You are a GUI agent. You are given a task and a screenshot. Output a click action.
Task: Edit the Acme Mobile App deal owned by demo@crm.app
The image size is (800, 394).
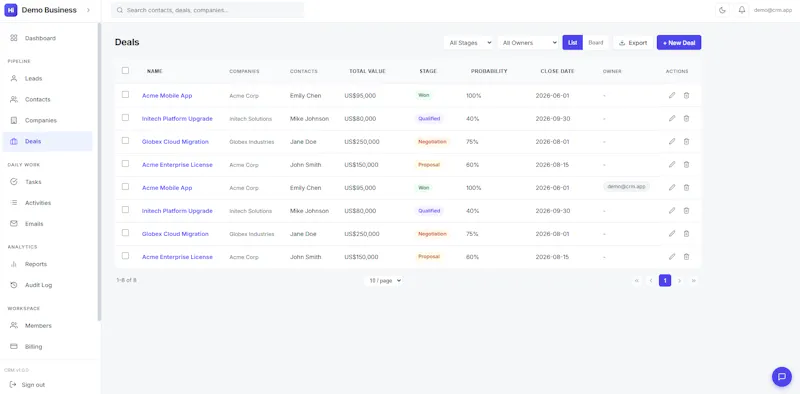[x=672, y=187]
